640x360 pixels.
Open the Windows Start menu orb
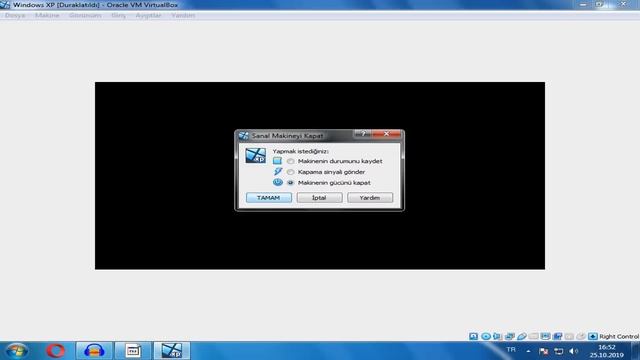coord(17,351)
